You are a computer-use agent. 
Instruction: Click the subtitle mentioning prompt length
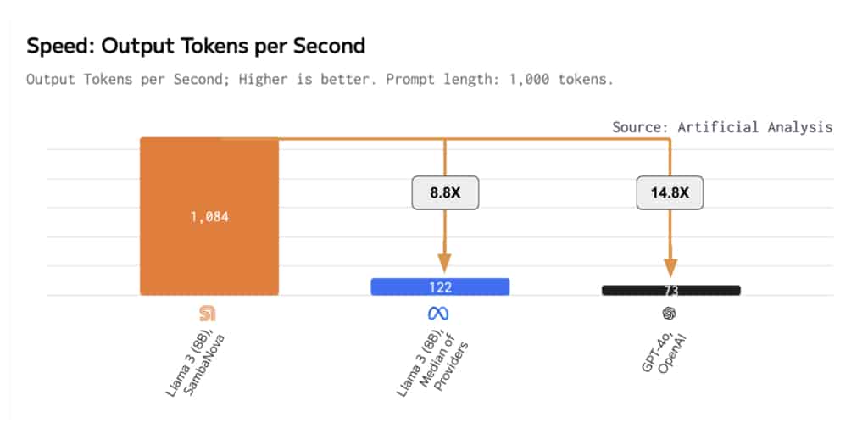click(320, 80)
